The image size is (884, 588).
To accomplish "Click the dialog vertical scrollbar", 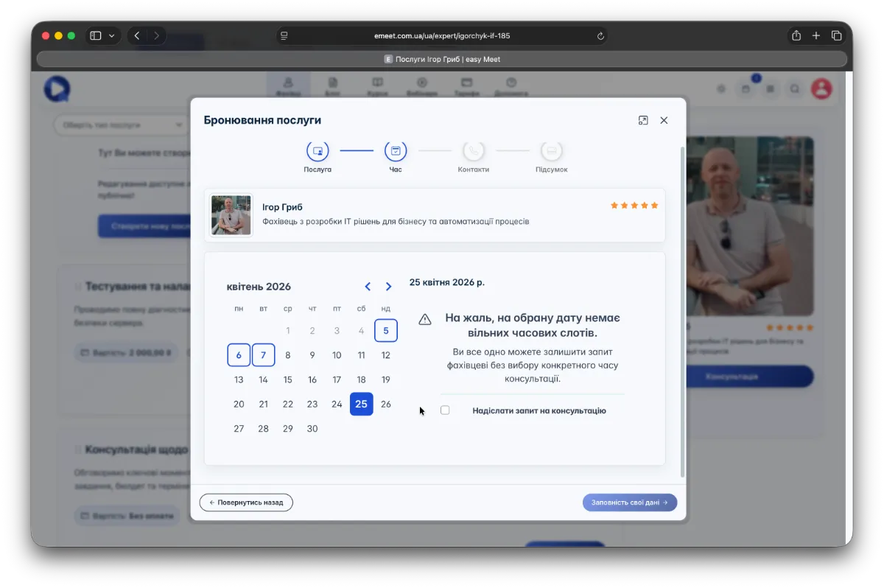I will pyautogui.click(x=682, y=309).
